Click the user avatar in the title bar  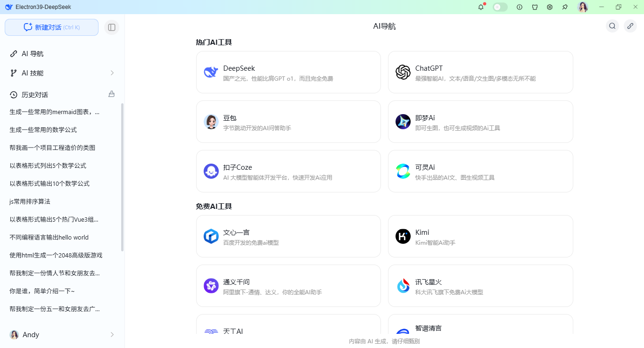point(583,7)
